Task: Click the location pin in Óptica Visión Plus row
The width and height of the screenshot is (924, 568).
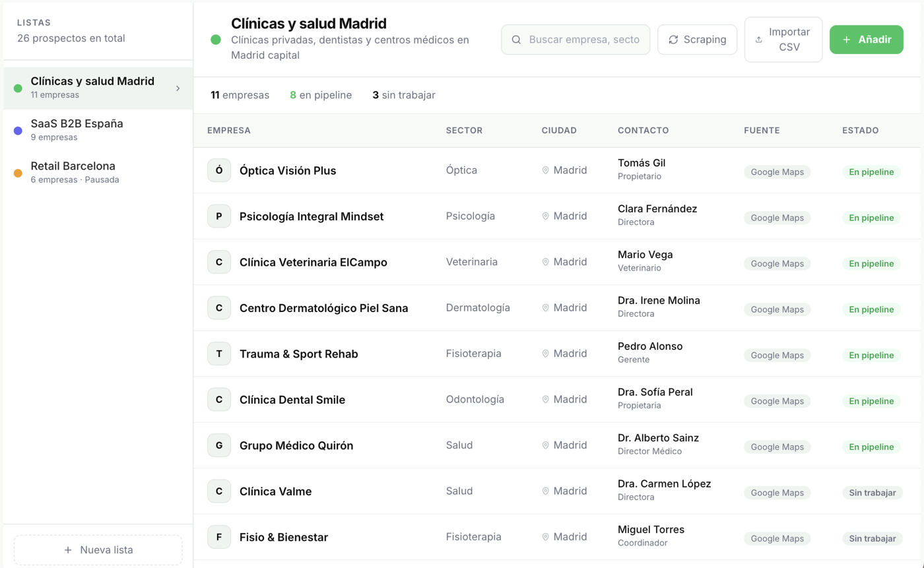Action: tap(546, 170)
